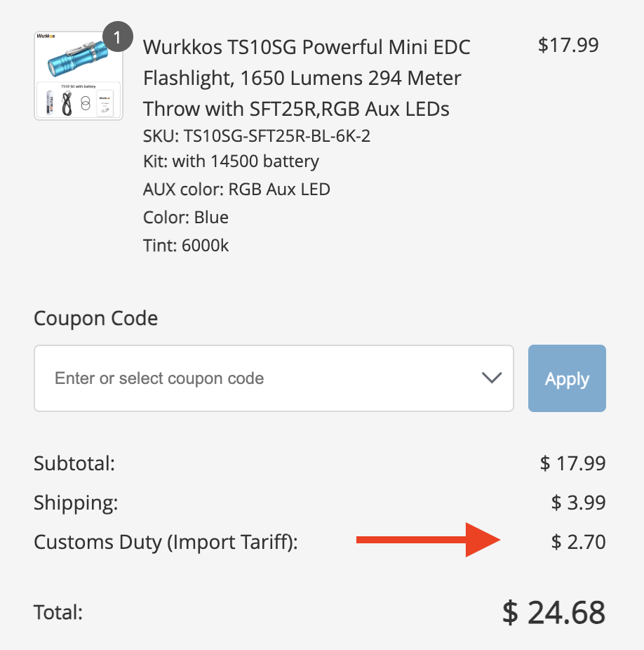The image size is (644, 650).
Task: Click the Subtotal amount $ 17.99
Action: click(572, 463)
